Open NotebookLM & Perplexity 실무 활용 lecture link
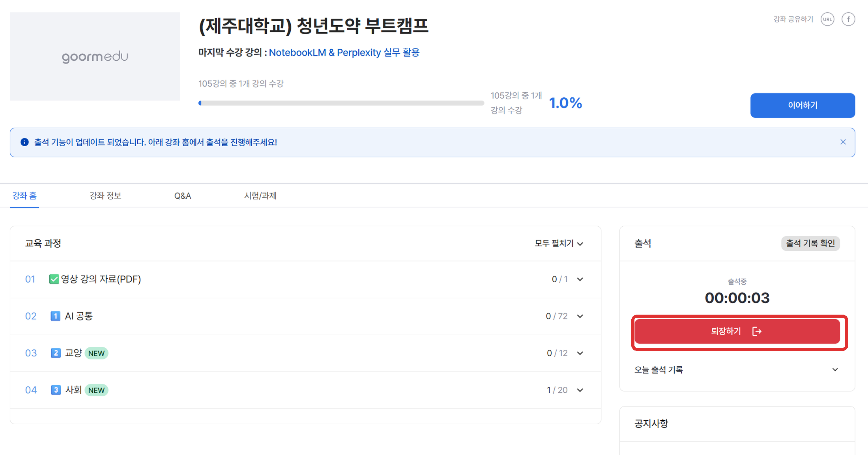 pyautogui.click(x=344, y=52)
